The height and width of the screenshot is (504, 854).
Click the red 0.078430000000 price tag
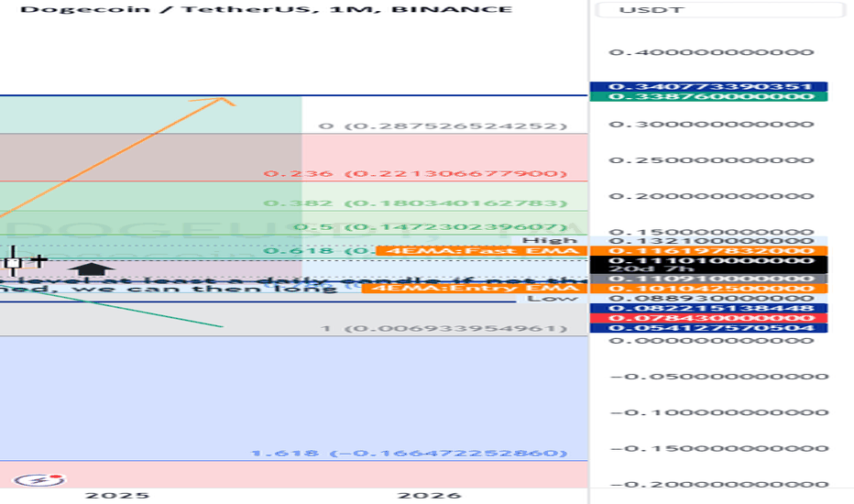click(708, 318)
